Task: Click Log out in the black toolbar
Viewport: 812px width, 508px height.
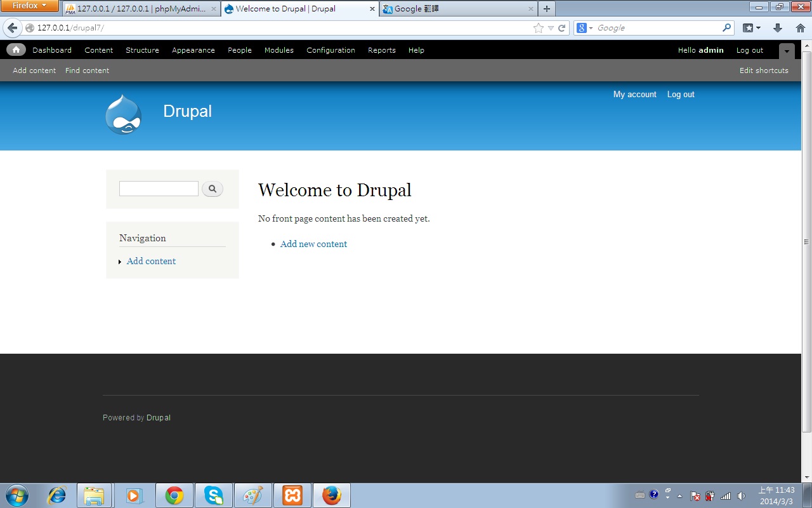Action: (x=750, y=50)
